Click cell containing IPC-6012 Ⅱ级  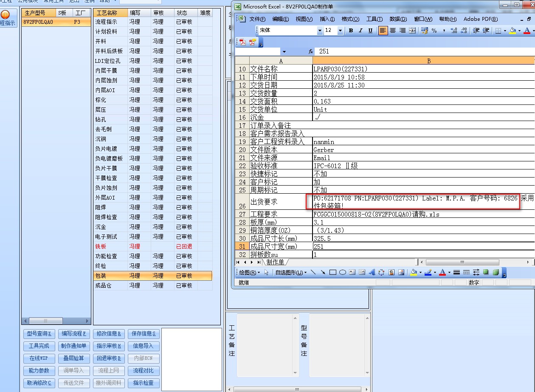[x=423, y=166]
